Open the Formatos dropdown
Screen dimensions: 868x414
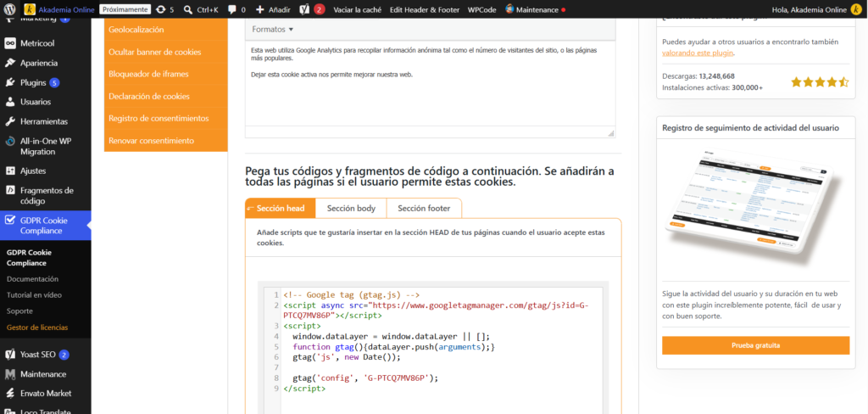[x=272, y=29]
